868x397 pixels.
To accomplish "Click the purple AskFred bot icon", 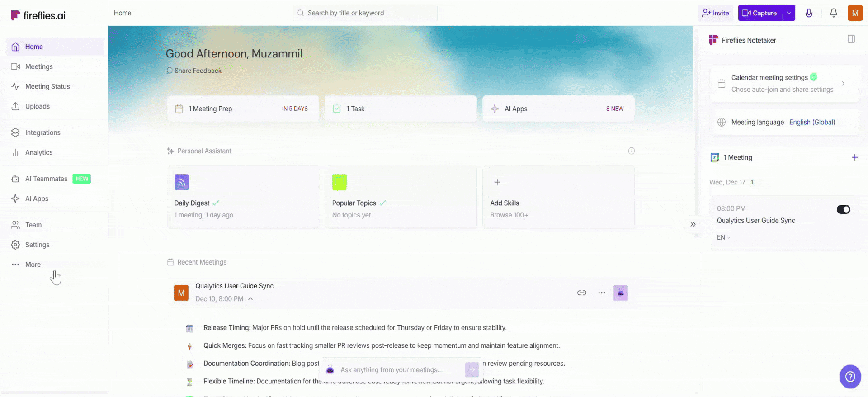I will pyautogui.click(x=620, y=293).
